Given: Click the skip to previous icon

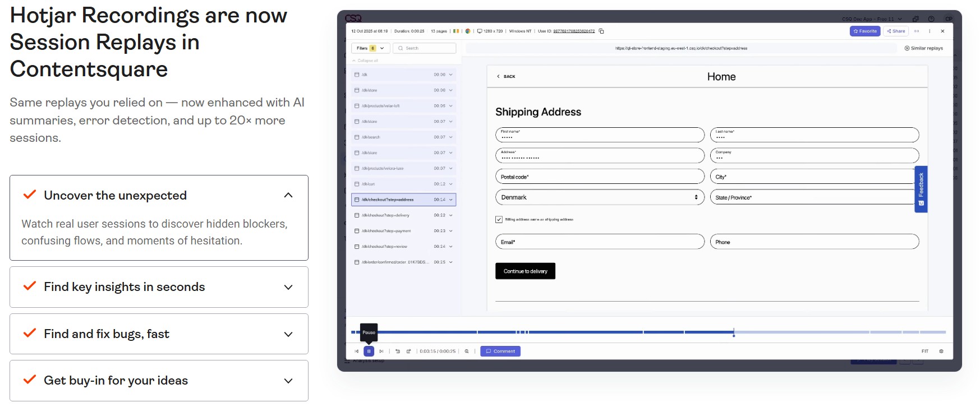Looking at the screenshot, I should pyautogui.click(x=356, y=351).
